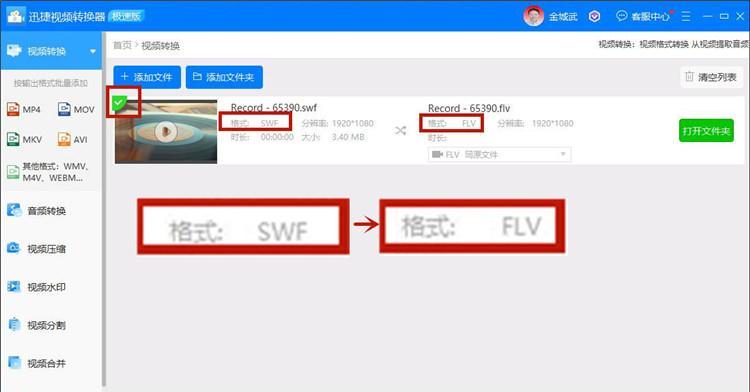This screenshot has width=750, height=392.
Task: Click the green 打开文件夹 button
Action: click(x=706, y=131)
